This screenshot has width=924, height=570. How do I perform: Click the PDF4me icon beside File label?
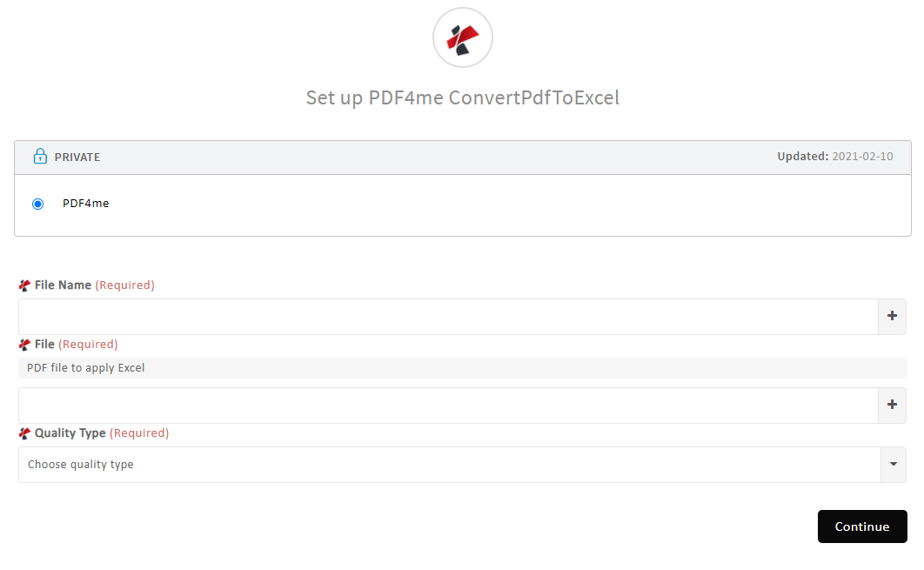(24, 344)
